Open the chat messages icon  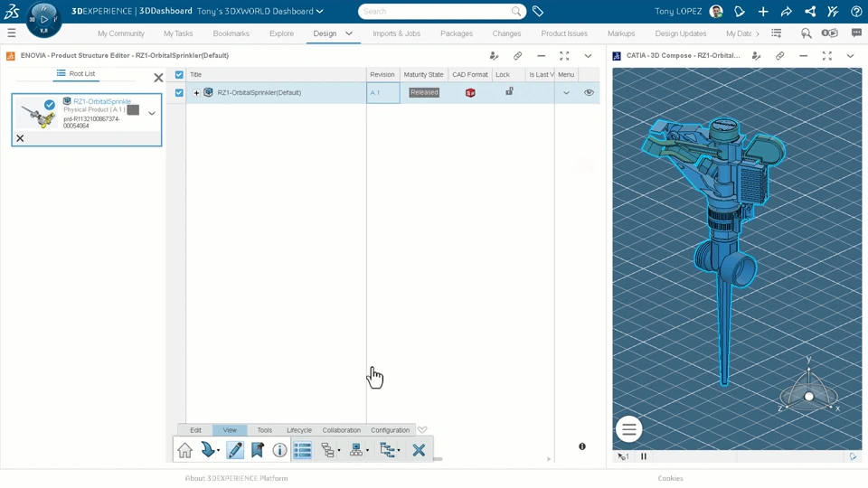[856, 33]
